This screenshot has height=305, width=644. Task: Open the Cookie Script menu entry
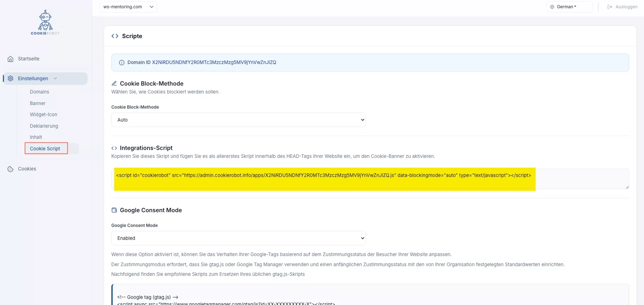point(45,149)
